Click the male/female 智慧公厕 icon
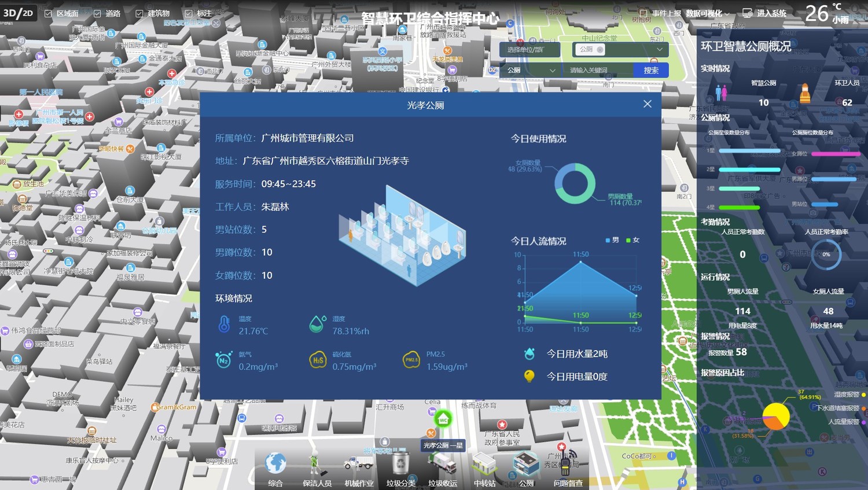868x490 pixels. click(x=721, y=93)
